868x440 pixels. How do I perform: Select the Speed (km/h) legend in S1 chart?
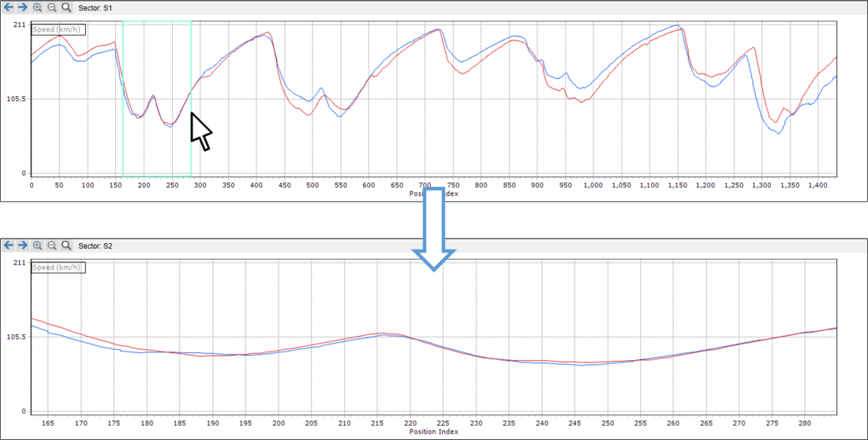[x=58, y=30]
